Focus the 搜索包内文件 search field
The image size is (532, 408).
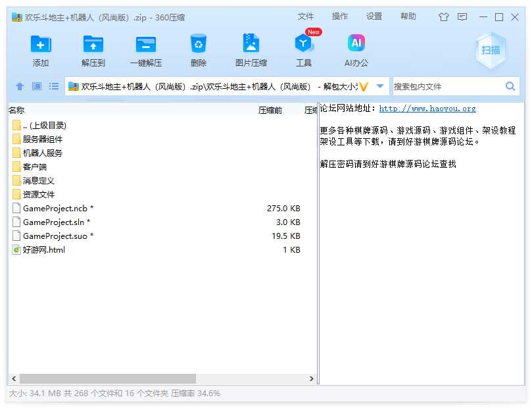448,87
